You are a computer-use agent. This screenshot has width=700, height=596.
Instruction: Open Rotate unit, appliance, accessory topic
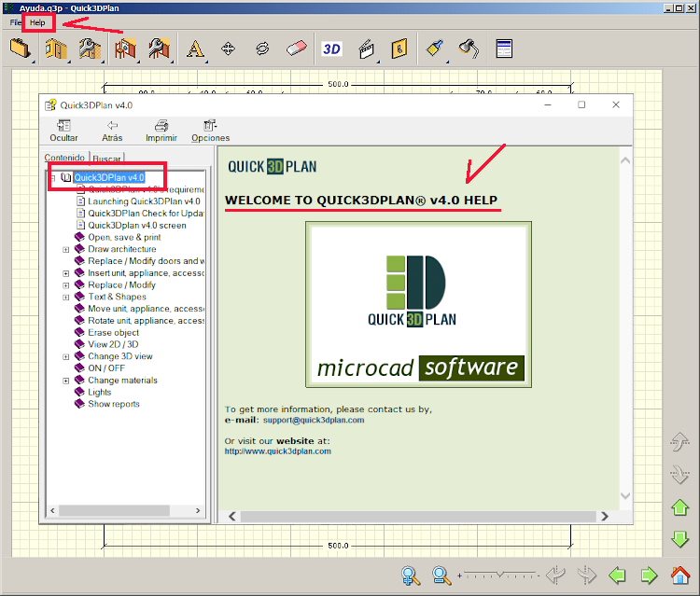point(146,321)
